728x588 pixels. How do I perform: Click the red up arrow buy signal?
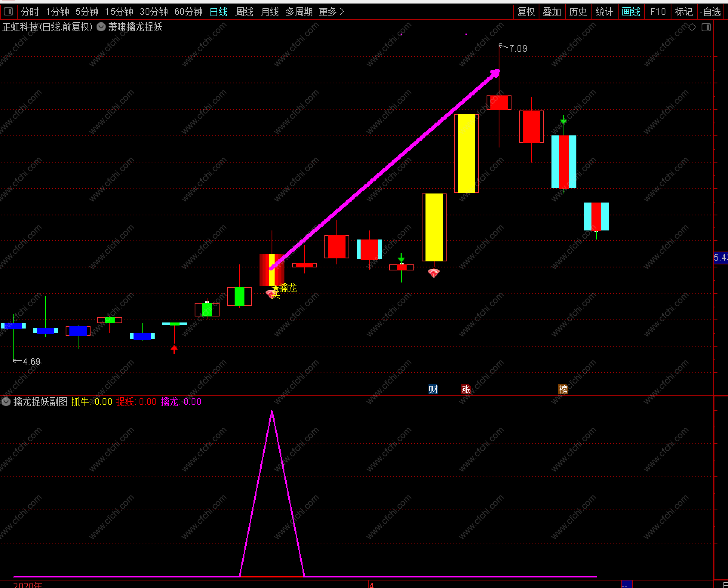coord(174,349)
